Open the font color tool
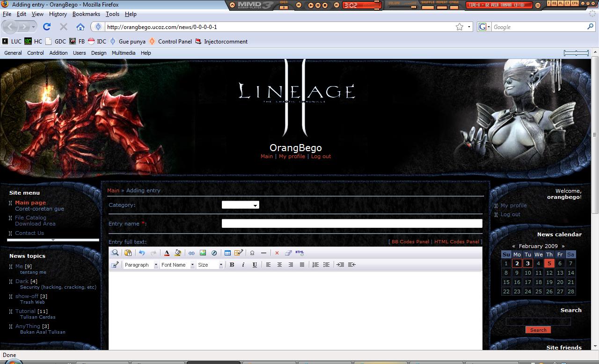 (167, 253)
